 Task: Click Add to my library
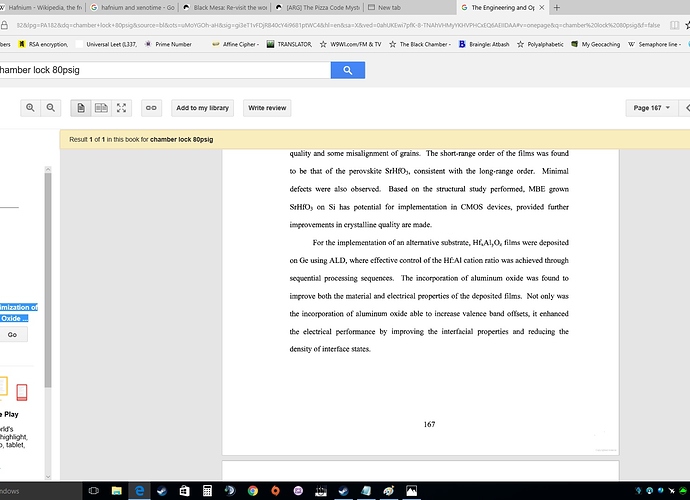point(202,107)
